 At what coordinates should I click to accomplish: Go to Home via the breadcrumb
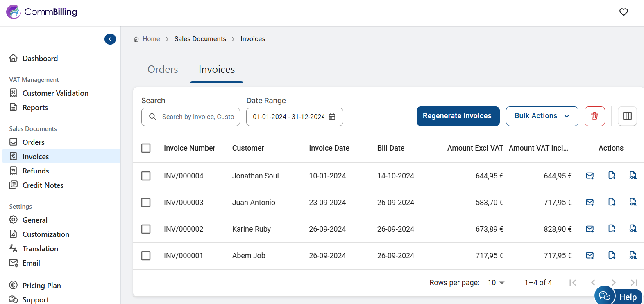(x=151, y=39)
